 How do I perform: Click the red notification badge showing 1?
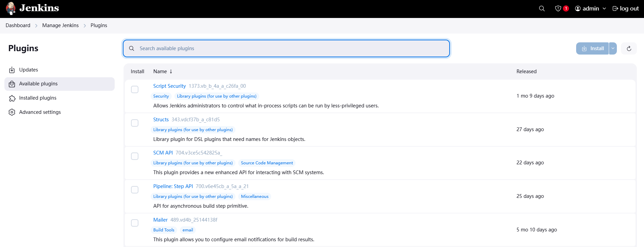[x=566, y=8]
